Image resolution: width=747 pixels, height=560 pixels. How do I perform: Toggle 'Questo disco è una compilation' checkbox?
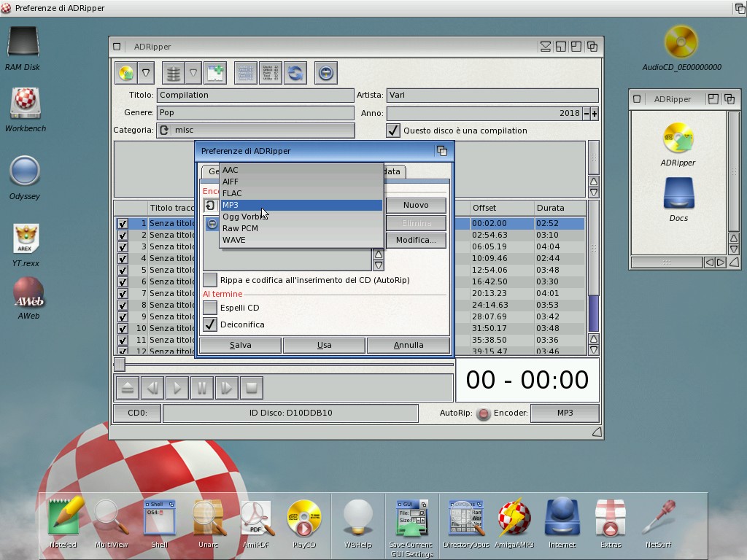393,131
